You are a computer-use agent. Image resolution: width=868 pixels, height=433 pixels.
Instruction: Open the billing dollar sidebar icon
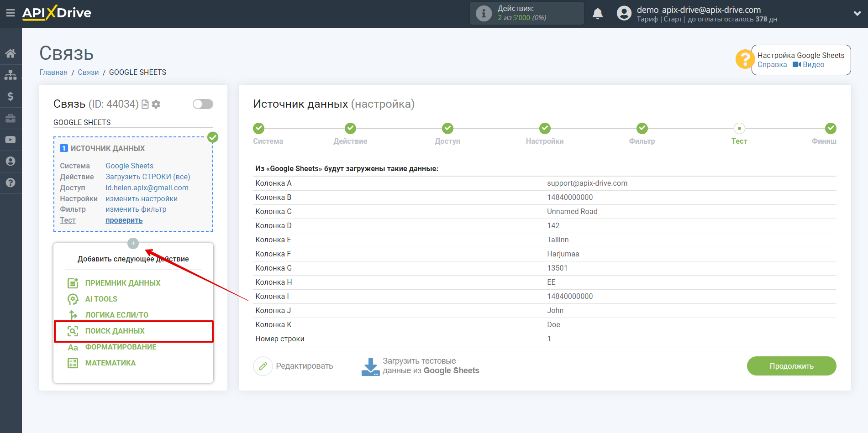[x=11, y=96]
